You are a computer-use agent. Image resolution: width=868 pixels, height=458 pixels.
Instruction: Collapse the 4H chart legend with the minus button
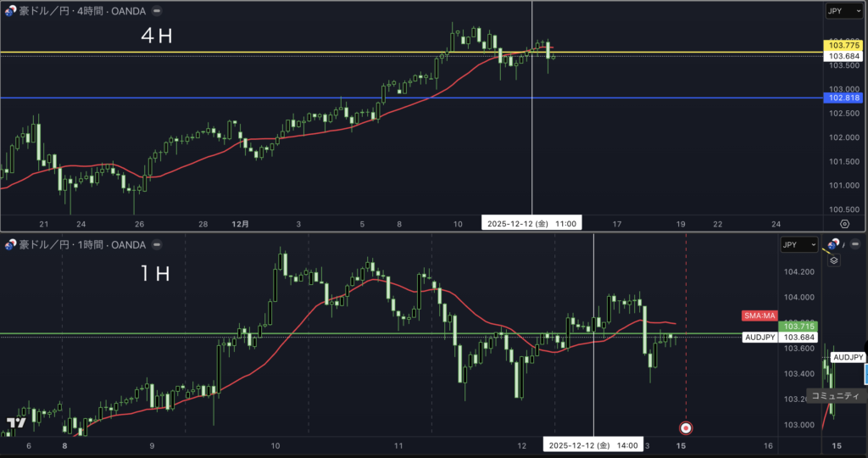coord(159,10)
